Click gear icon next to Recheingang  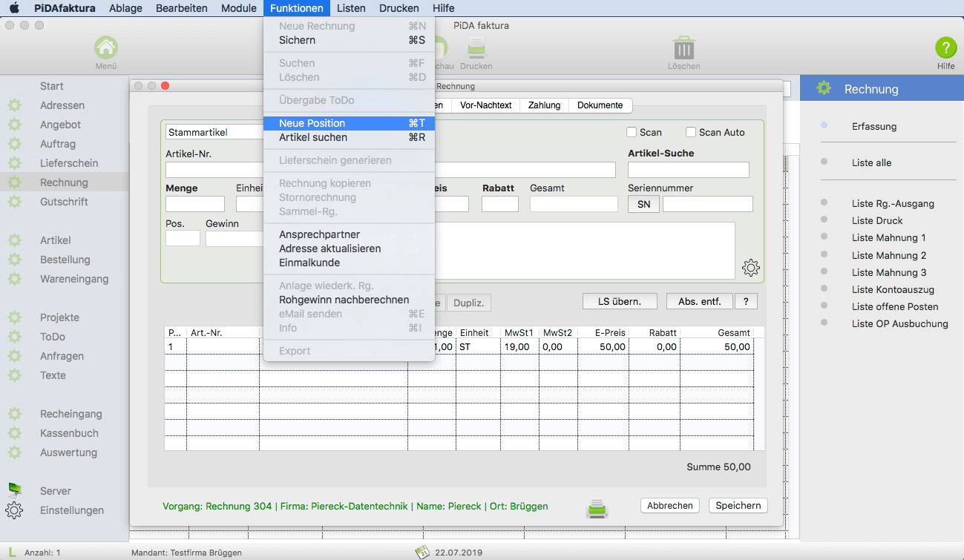[15, 414]
